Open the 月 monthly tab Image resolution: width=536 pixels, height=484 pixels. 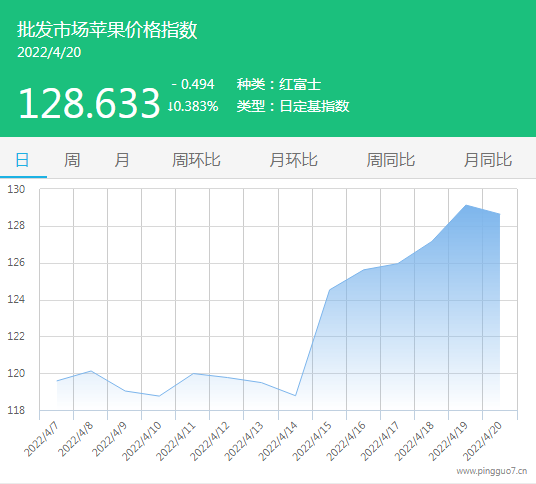pos(122,160)
